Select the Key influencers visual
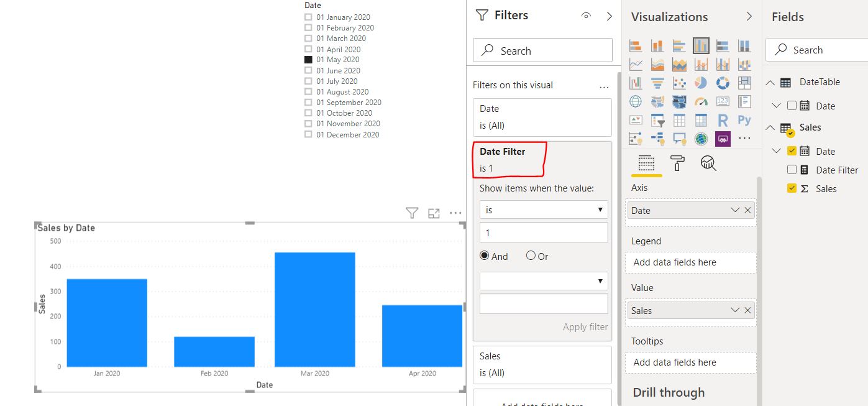868x406 pixels. [x=636, y=139]
